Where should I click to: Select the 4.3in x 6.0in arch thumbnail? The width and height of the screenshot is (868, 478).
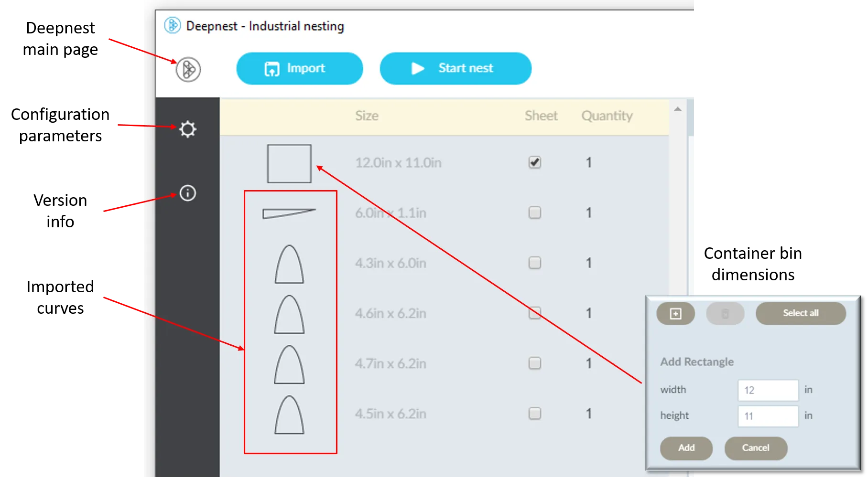coord(289,264)
